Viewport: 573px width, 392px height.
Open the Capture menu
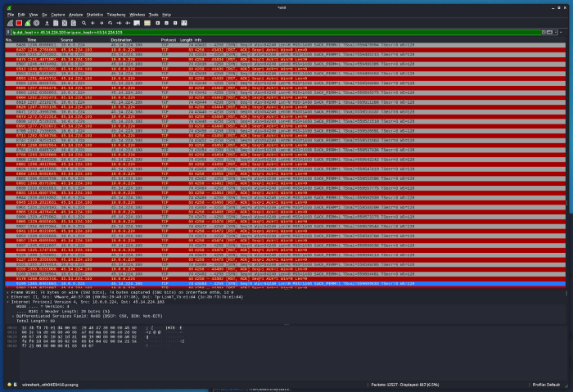pyautogui.click(x=58, y=15)
